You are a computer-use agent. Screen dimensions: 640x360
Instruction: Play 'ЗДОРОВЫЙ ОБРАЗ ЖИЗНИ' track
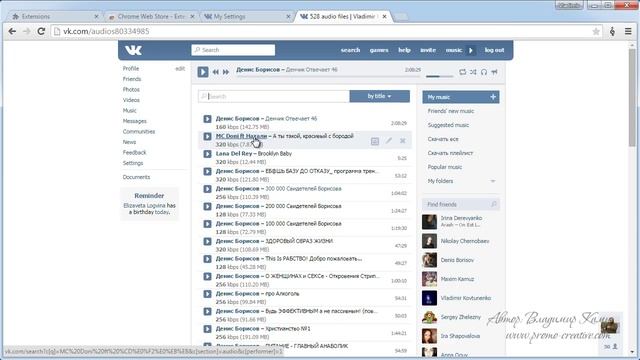point(207,242)
